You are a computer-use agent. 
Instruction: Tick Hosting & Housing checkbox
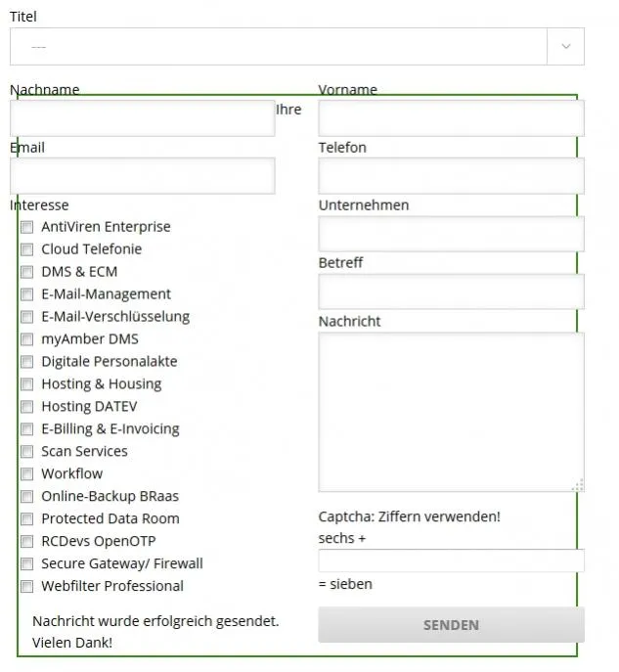point(27,384)
